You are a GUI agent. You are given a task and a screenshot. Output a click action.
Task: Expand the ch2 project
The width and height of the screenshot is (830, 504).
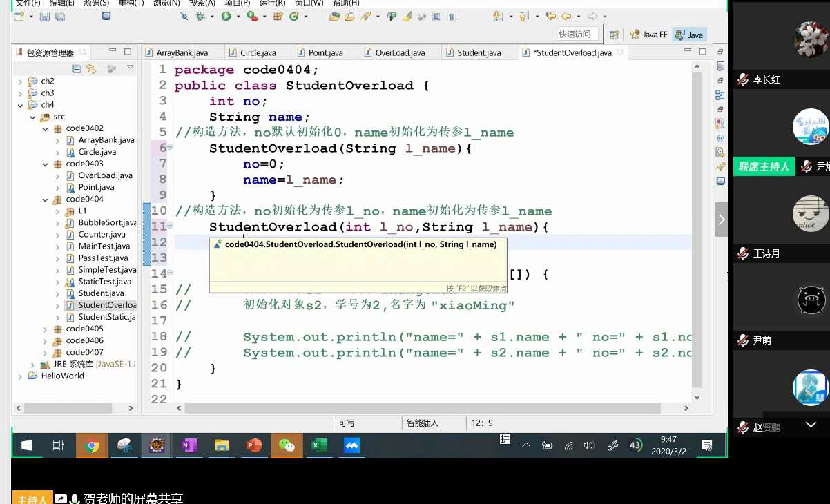click(x=19, y=81)
